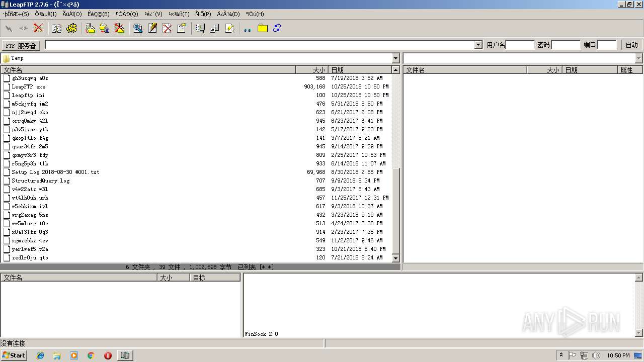The image size is (644, 362).
Task: Click the disconnect plug icon in toolbar
Action: point(23,29)
